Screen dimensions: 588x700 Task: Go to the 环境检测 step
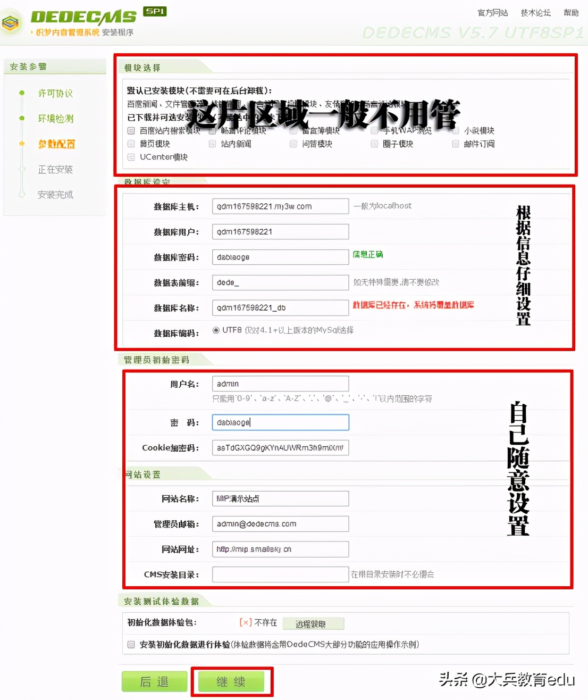point(55,119)
